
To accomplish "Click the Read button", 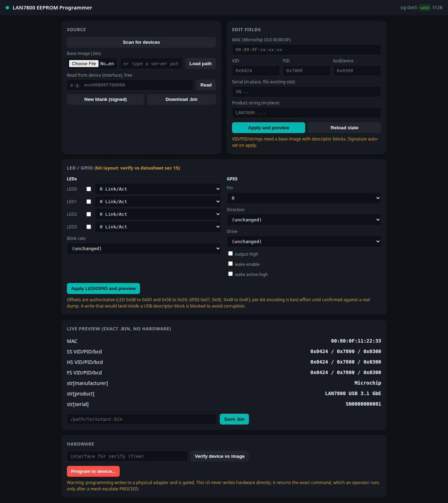I will [206, 85].
